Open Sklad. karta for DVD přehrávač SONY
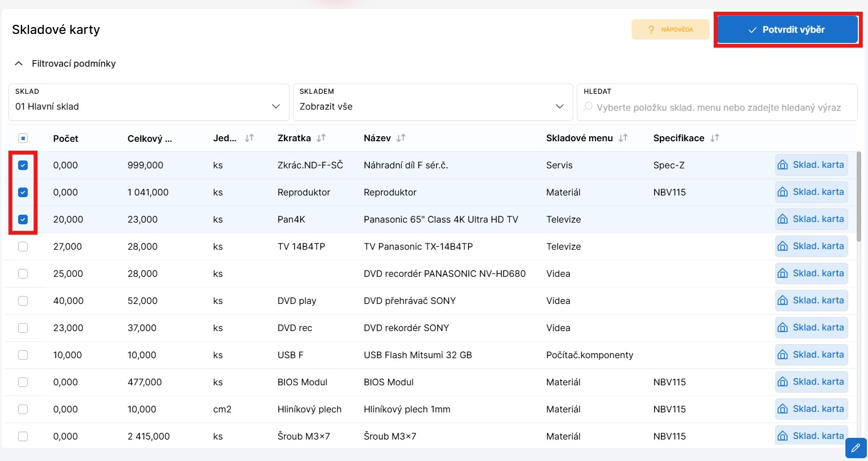 tap(811, 301)
